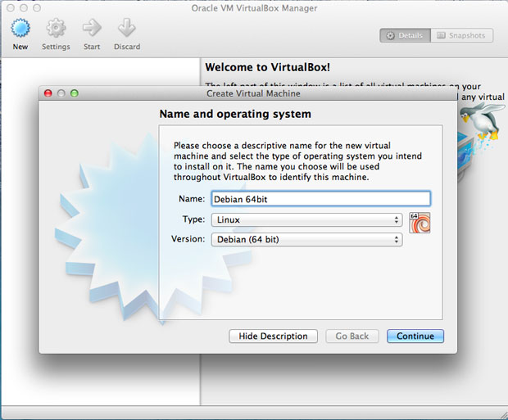Open the Version dropdown showing Debian (64 bit)
Image resolution: width=508 pixels, height=420 pixels.
306,240
